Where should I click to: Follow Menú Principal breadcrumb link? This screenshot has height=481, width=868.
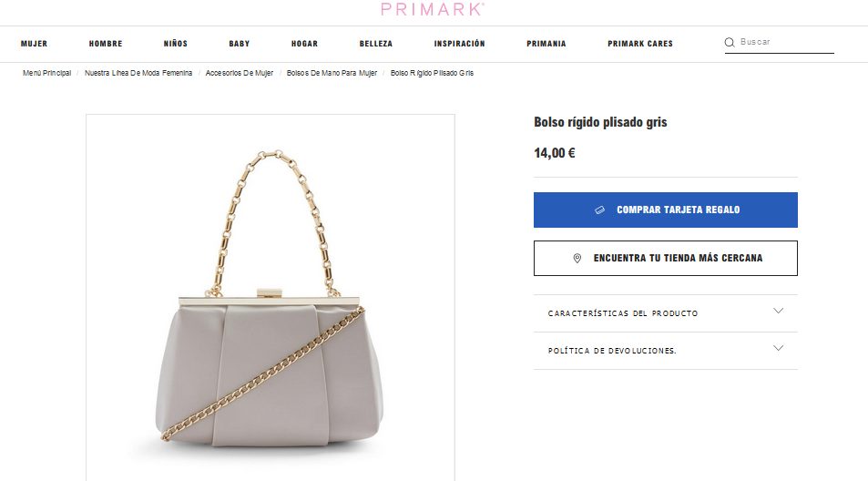click(x=47, y=73)
